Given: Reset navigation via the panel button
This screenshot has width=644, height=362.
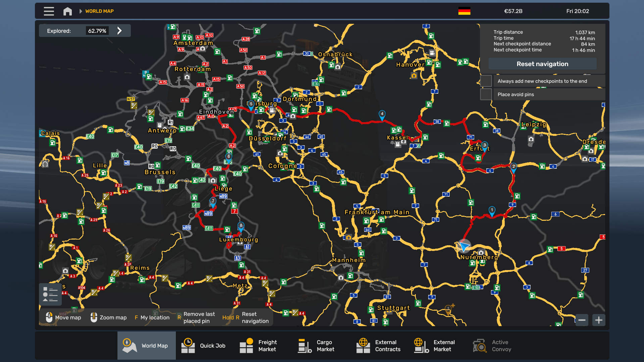Looking at the screenshot, I should point(542,64).
